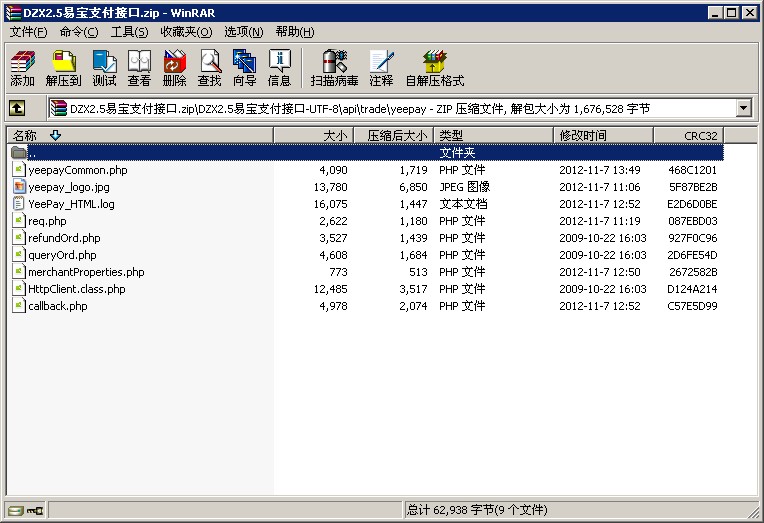This screenshot has width=764, height=523.
Task: Click the 添加 (Add) toolbar icon
Action: [x=23, y=68]
